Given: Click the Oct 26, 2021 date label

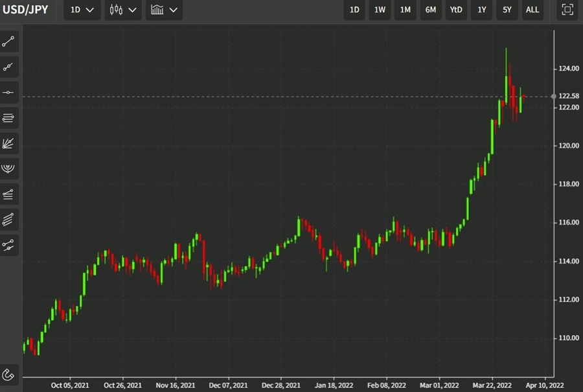Looking at the screenshot, I should [122, 386].
